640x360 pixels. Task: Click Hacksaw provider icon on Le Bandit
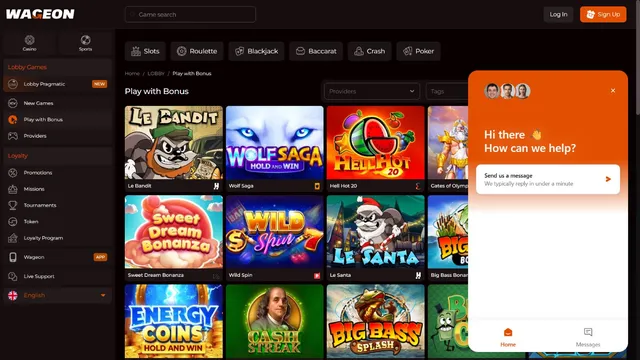point(216,186)
